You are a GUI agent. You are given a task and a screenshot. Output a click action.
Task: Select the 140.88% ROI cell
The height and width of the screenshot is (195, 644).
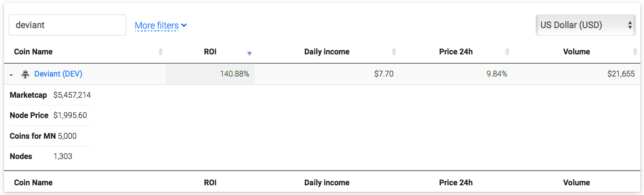235,74
